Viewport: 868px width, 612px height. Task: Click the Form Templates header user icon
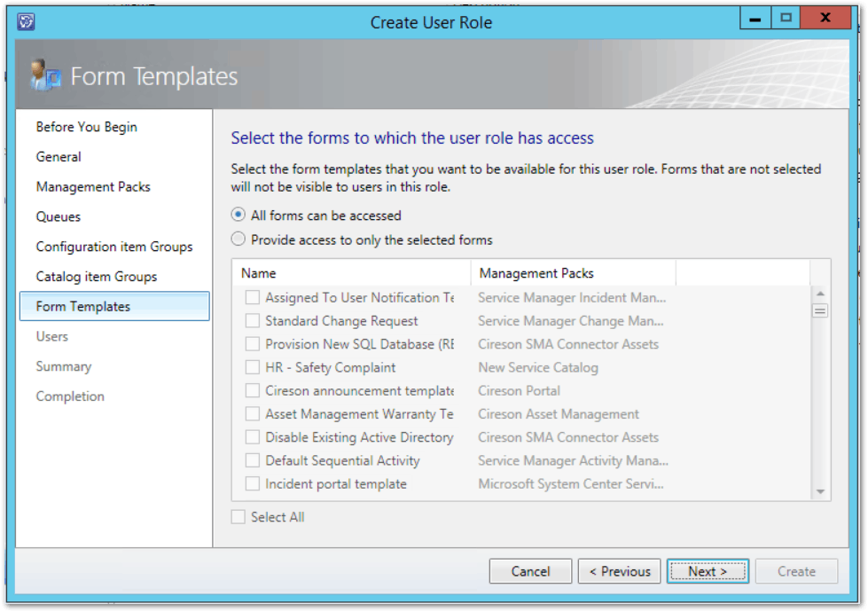coord(44,76)
